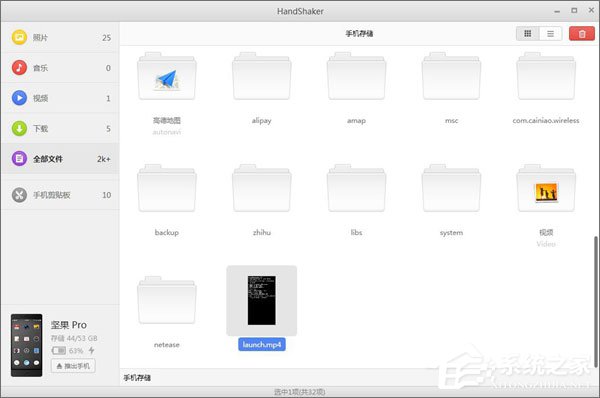This screenshot has height=398, width=600.
Task: Click the eject phone button
Action: point(73,366)
